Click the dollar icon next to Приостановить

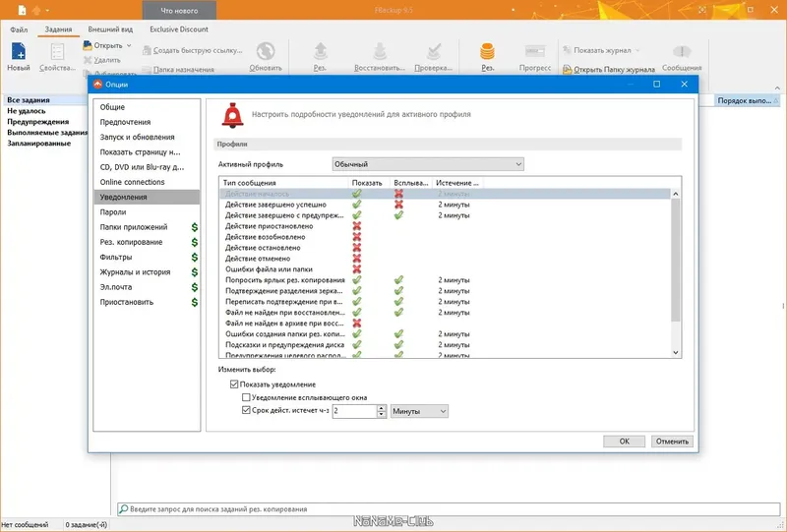point(195,302)
